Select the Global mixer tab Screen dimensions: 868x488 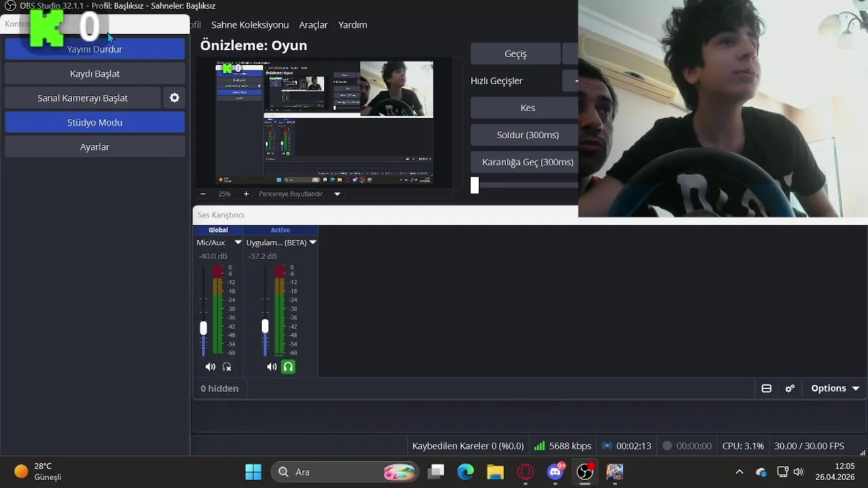pyautogui.click(x=218, y=230)
